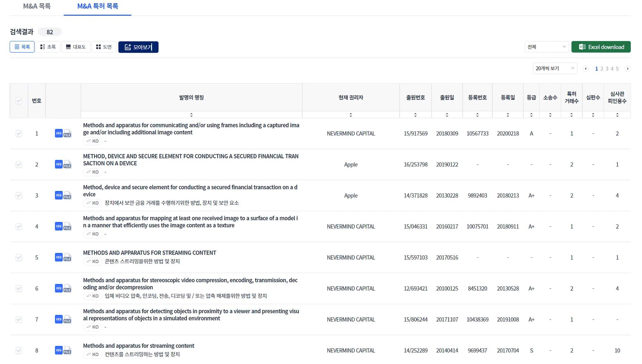Click the KEY icon in row 4

pos(59,226)
